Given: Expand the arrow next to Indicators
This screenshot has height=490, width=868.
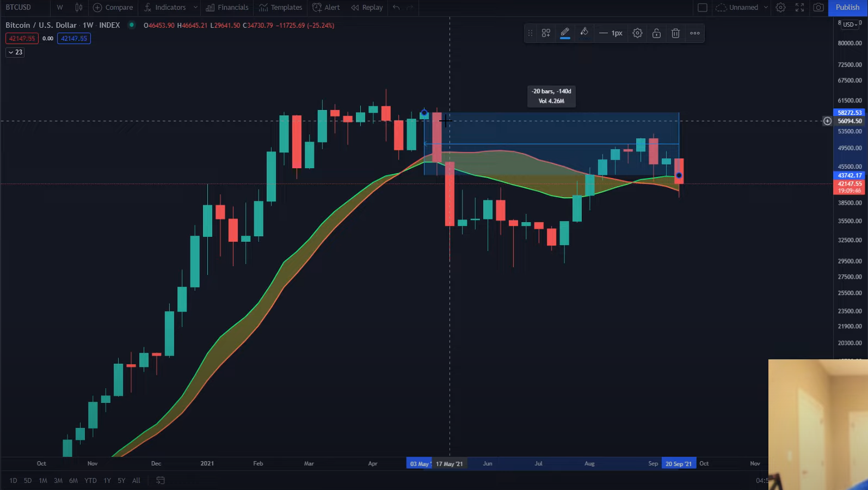Looking at the screenshot, I should (195, 8).
